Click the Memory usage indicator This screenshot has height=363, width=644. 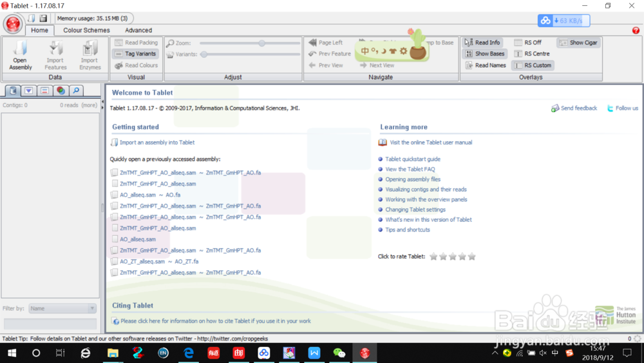coord(92,19)
